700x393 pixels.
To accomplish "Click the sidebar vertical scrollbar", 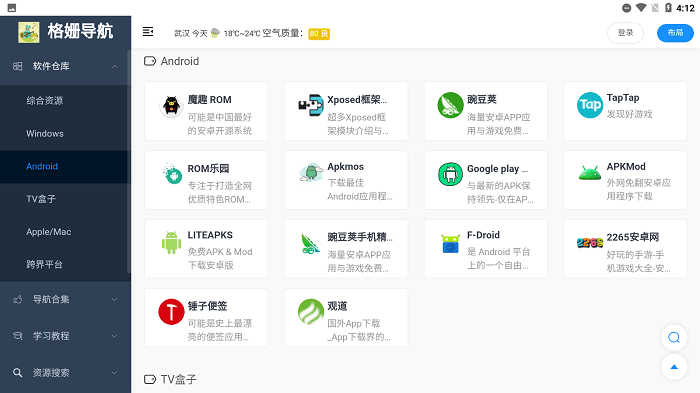I will (x=129, y=161).
